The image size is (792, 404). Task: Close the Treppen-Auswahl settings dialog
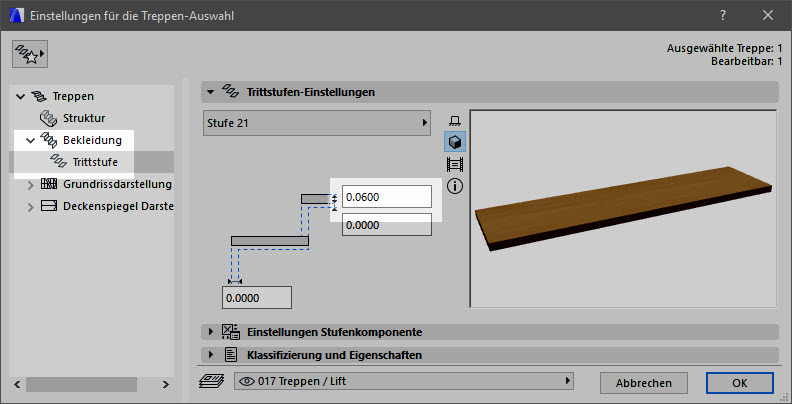(x=768, y=16)
